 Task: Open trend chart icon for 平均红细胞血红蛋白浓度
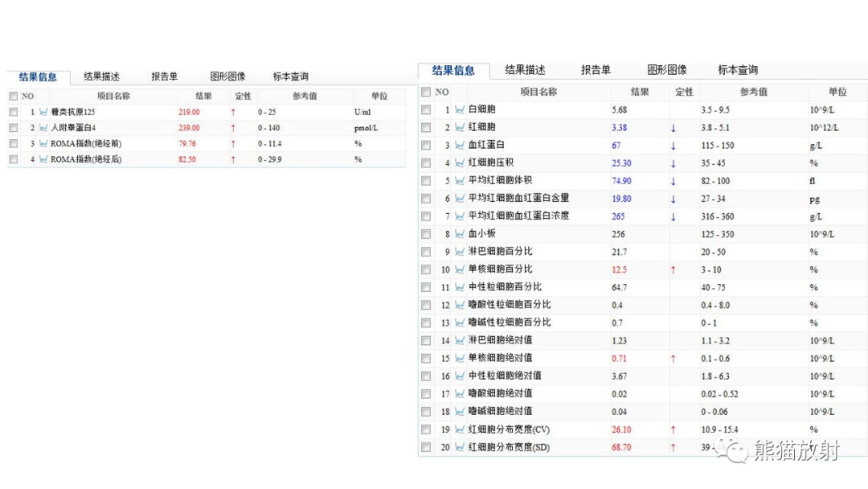460,216
